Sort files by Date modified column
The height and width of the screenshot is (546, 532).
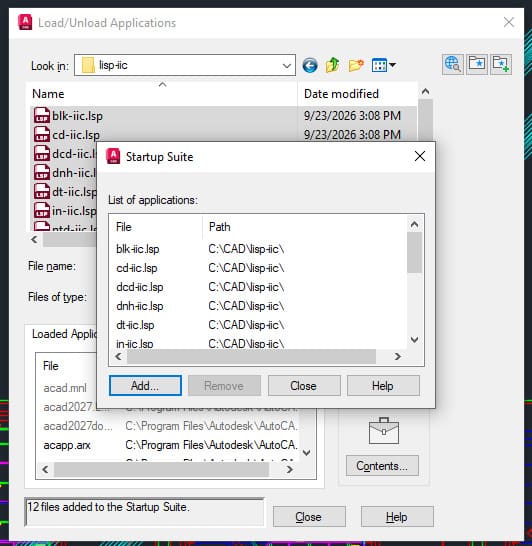coord(357,94)
